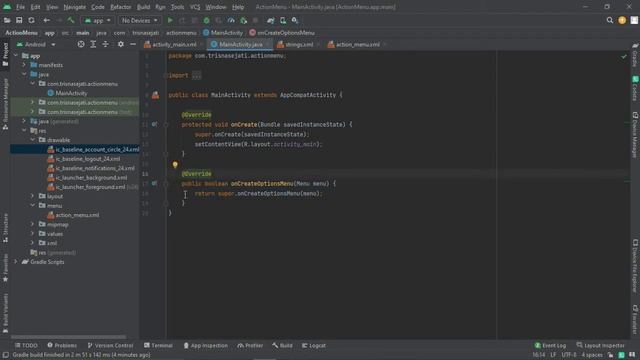Open the Refactor menu
The image size is (640, 360).
(x=121, y=7)
